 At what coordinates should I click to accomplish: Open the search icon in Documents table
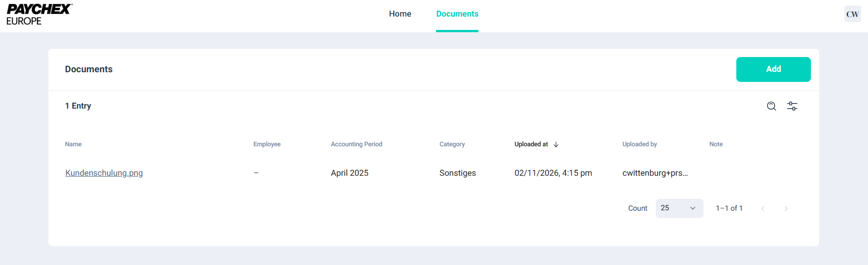click(771, 106)
